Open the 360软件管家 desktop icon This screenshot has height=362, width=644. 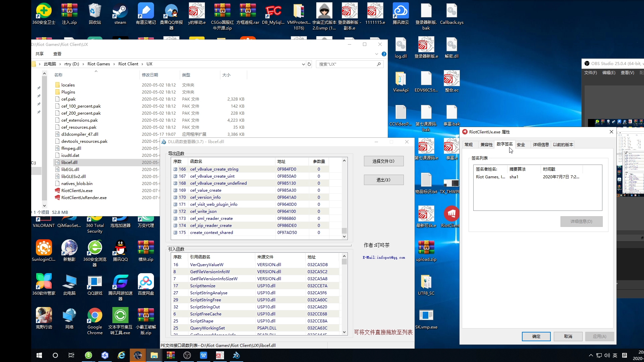pos(44,285)
